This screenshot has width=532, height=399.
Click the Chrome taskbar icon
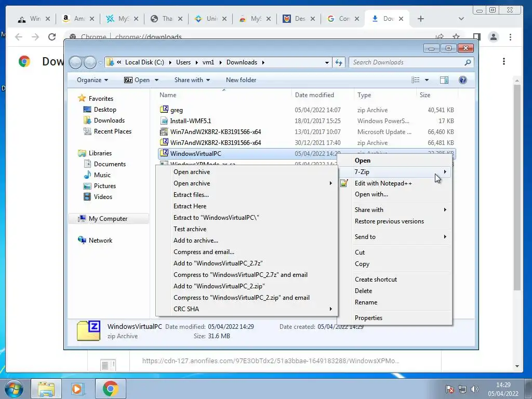(x=110, y=389)
